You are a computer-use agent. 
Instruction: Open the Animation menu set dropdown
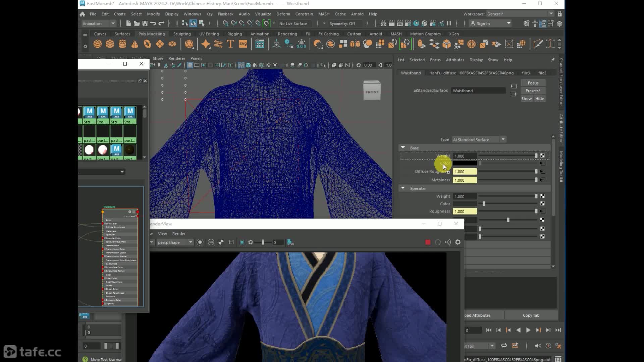point(99,23)
